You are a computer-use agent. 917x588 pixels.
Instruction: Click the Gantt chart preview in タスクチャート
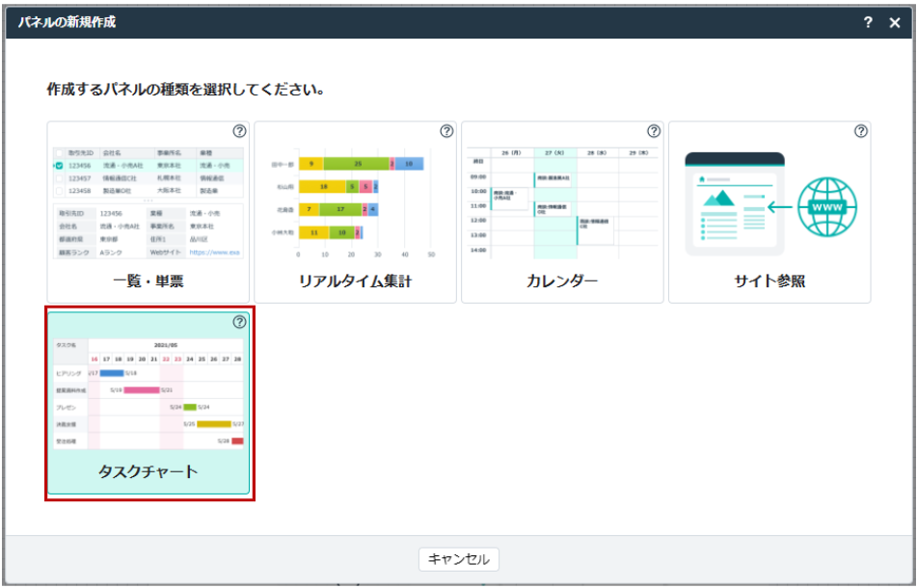click(148, 393)
